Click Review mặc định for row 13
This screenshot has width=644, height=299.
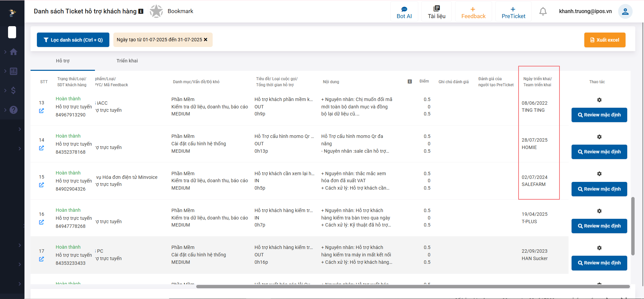[x=599, y=115]
